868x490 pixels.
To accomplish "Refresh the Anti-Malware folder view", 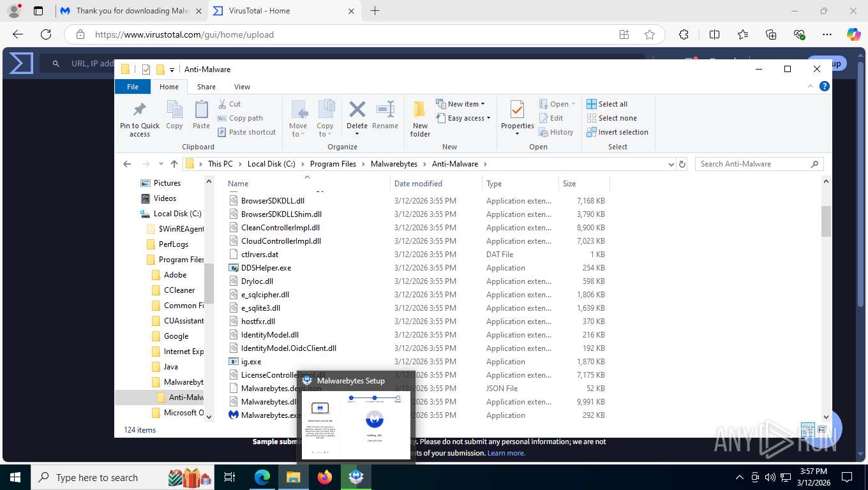I will [682, 164].
